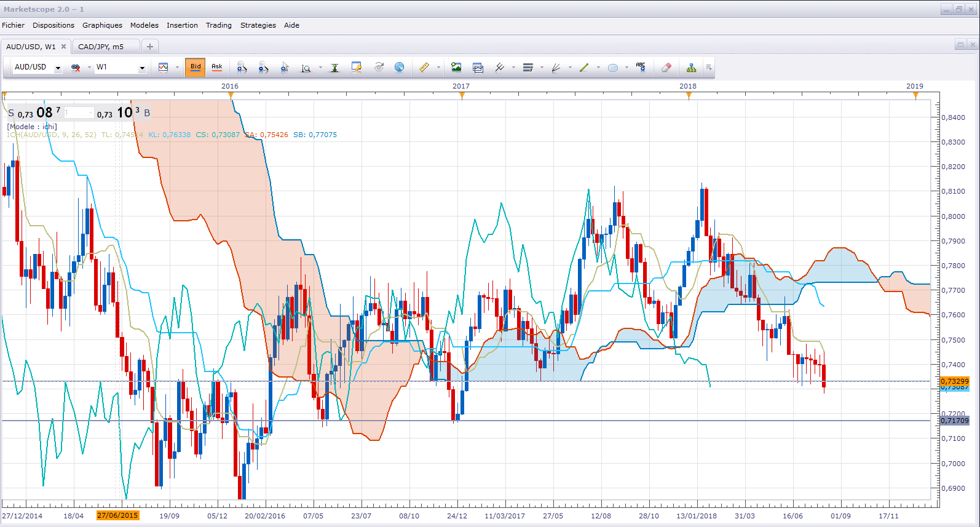Viewport: 980px width, 527px height.
Task: Click the ABC add text label icon
Action: (641, 67)
